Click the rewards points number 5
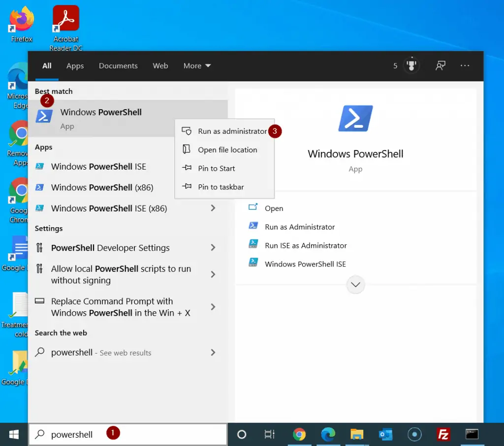This screenshot has width=504, height=446. (x=395, y=65)
